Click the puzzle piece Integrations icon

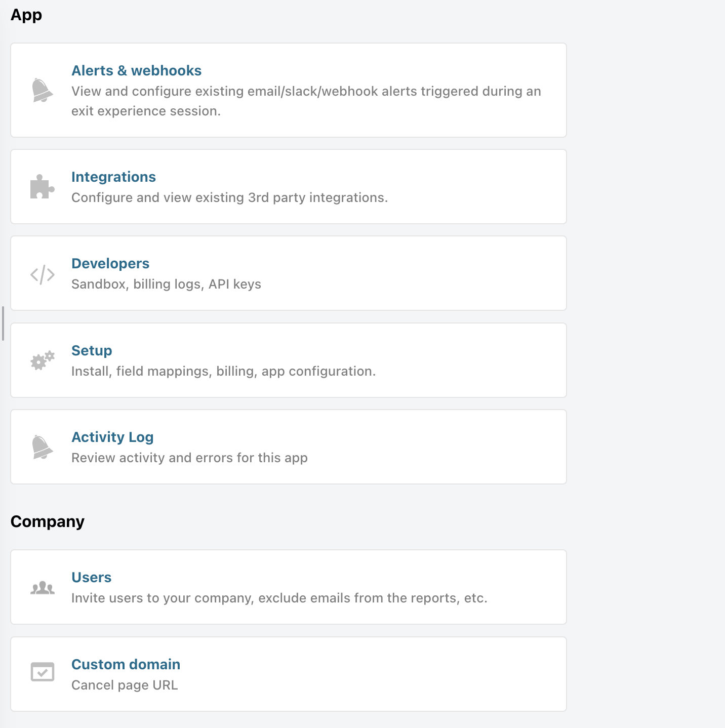pyautogui.click(x=43, y=187)
